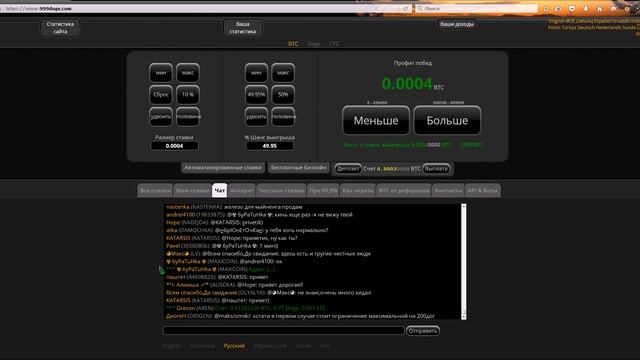Screen dimensions: 640x360
Task: Click 'удвоить' under bet size
Action: point(161,116)
